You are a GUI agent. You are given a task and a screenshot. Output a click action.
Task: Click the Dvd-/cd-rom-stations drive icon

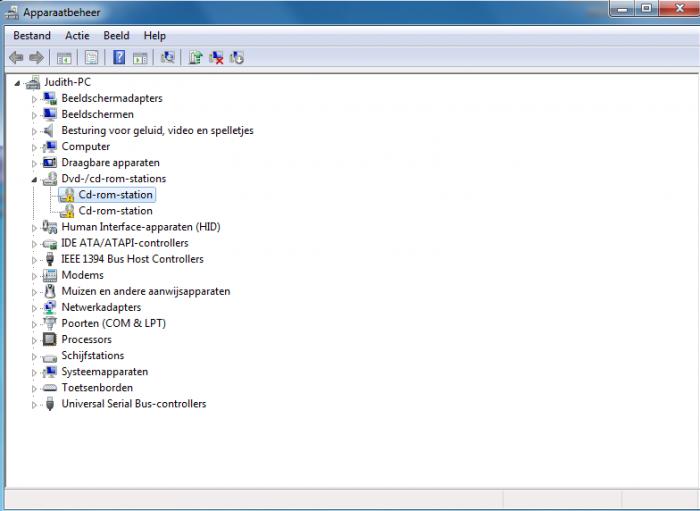(x=50, y=179)
